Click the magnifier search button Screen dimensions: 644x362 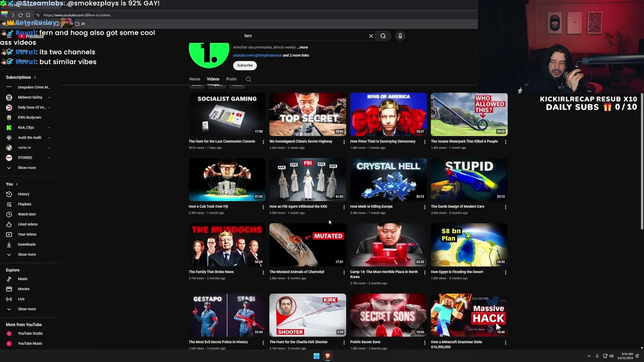click(x=383, y=36)
